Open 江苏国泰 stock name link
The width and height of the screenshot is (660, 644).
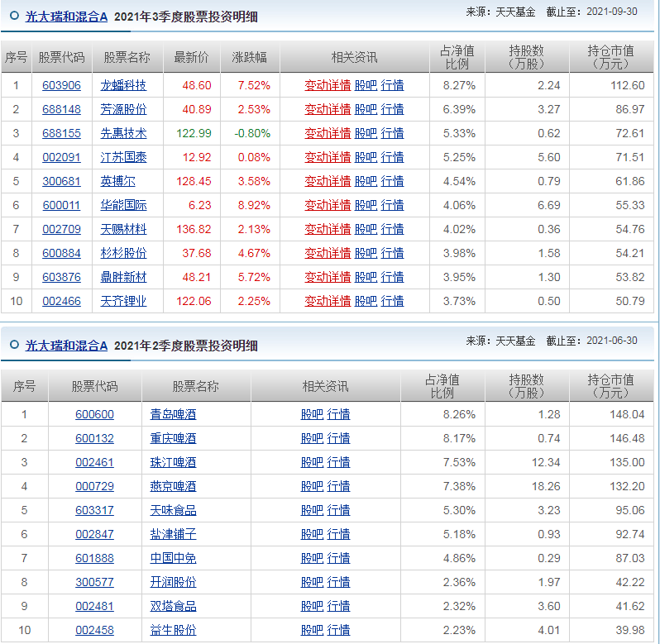point(123,157)
